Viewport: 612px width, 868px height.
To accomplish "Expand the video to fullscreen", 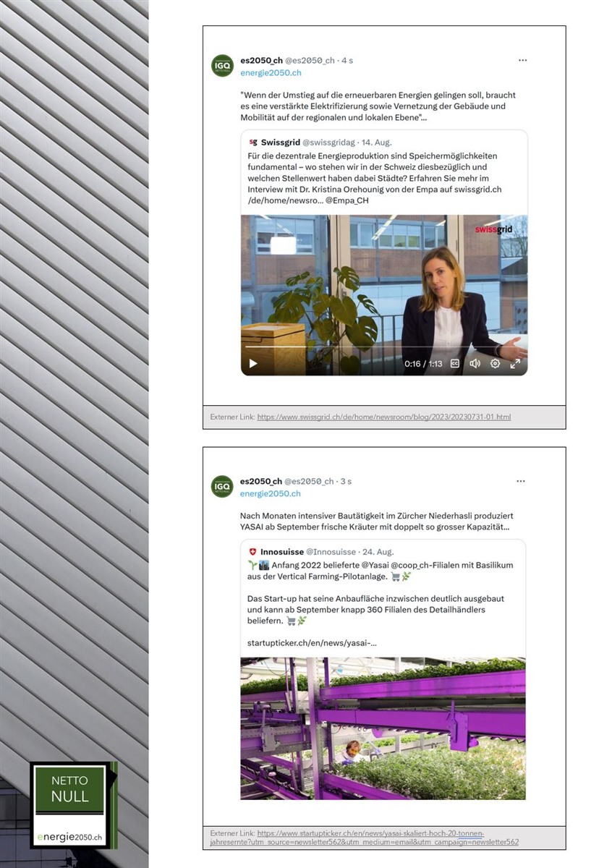I will coord(515,364).
